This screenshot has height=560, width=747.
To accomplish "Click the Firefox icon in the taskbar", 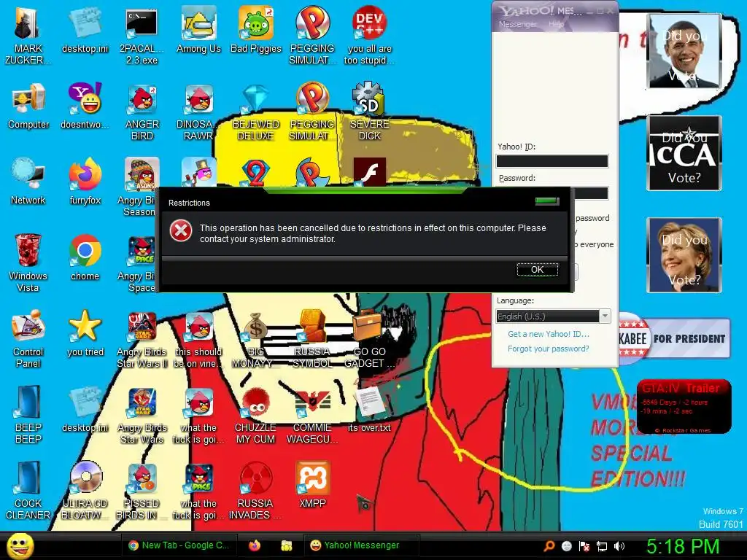I will point(255,545).
